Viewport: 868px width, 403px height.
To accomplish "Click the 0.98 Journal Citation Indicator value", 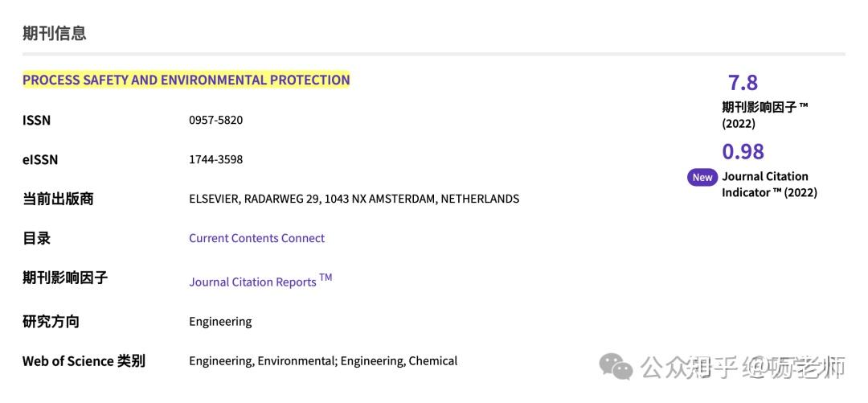I will pos(743,151).
